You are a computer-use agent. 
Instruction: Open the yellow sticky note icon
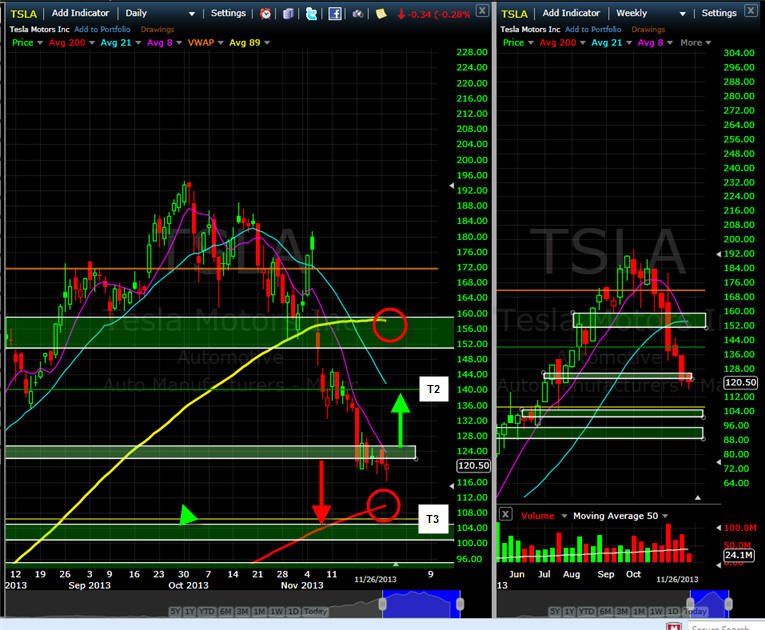click(381, 14)
